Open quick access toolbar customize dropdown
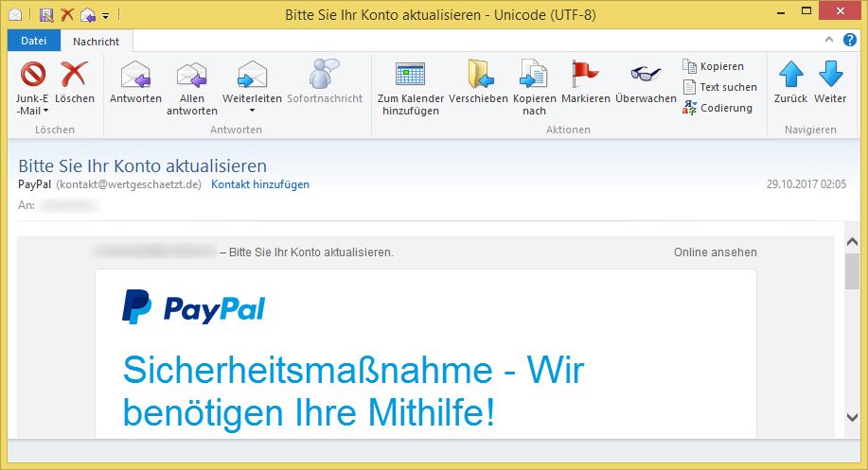The width and height of the screenshot is (868, 470). click(106, 15)
